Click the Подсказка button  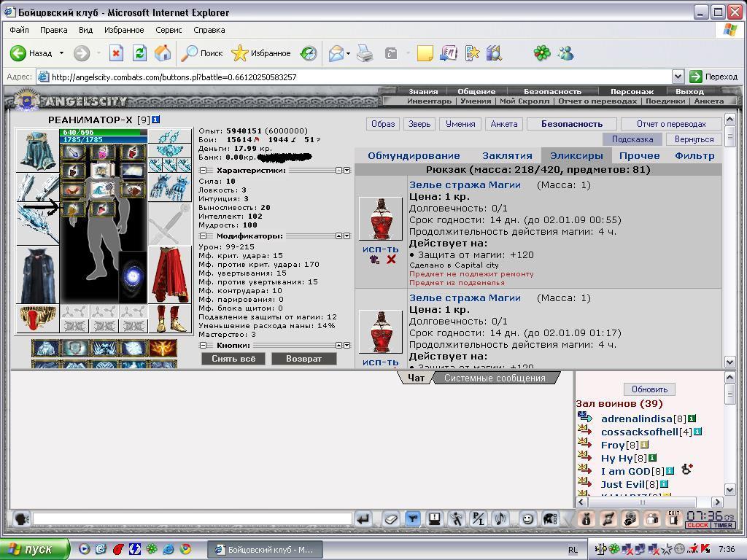(x=632, y=139)
